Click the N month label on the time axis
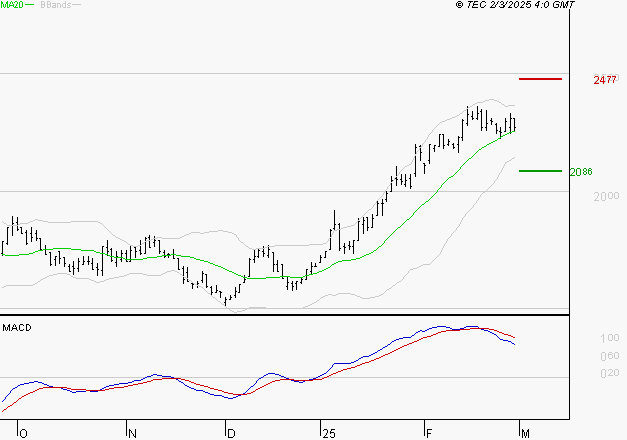The height and width of the screenshot is (440, 627). [132, 434]
